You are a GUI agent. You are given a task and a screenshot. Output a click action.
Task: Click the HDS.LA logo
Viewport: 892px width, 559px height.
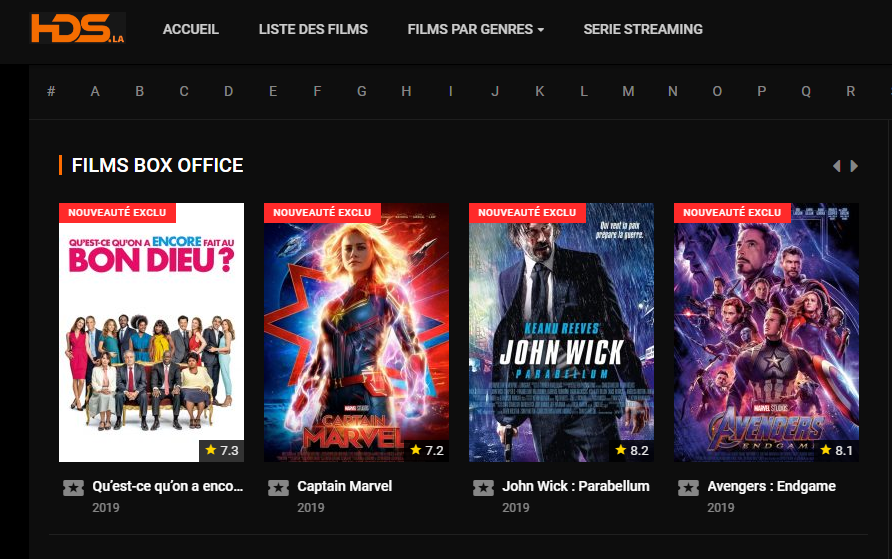click(77, 28)
